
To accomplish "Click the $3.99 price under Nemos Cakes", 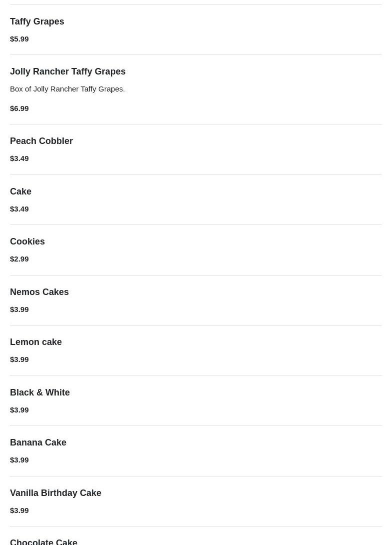I will click(19, 309).
